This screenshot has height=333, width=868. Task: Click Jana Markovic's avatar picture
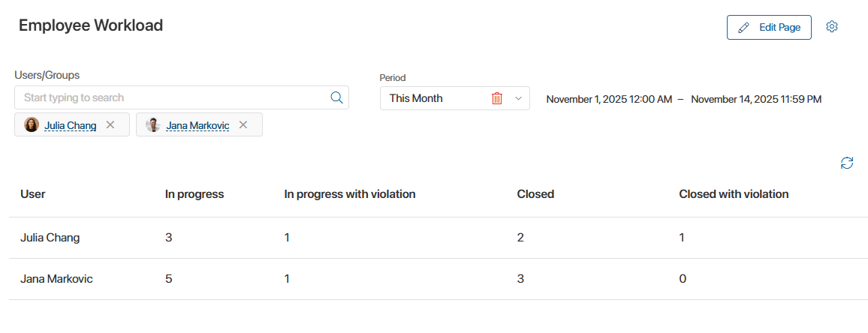(153, 125)
